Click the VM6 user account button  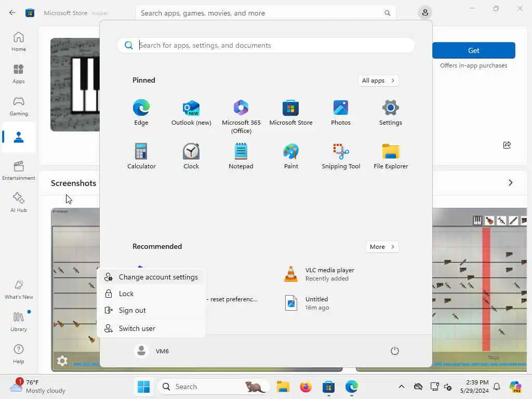coord(152,351)
